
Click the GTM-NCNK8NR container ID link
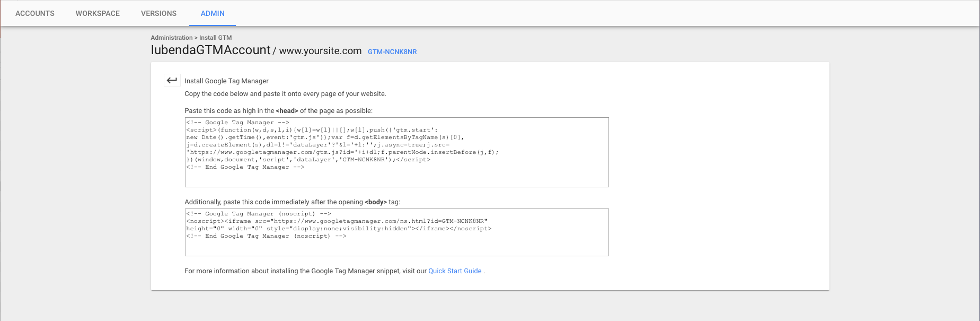pos(392,52)
